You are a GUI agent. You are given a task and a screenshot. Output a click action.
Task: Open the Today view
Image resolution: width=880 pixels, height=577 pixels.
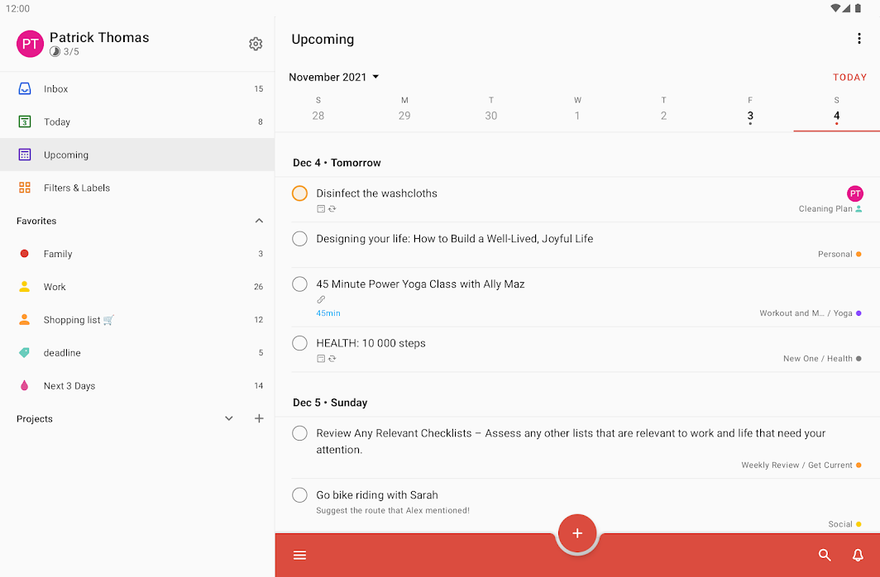pyautogui.click(x=138, y=122)
